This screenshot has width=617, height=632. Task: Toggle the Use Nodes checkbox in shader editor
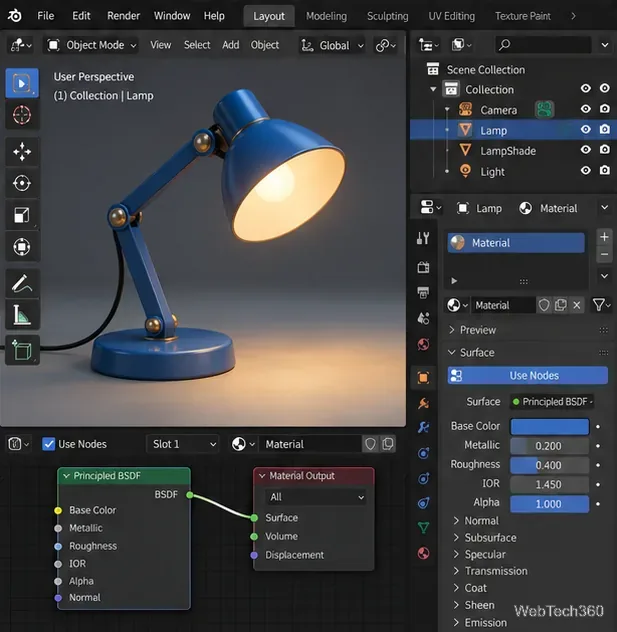[49, 444]
